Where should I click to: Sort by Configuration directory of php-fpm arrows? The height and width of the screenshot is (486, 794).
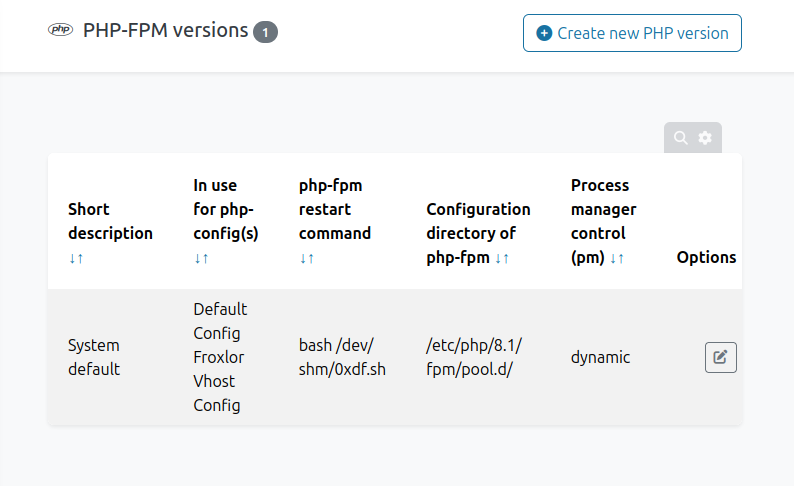coord(502,258)
